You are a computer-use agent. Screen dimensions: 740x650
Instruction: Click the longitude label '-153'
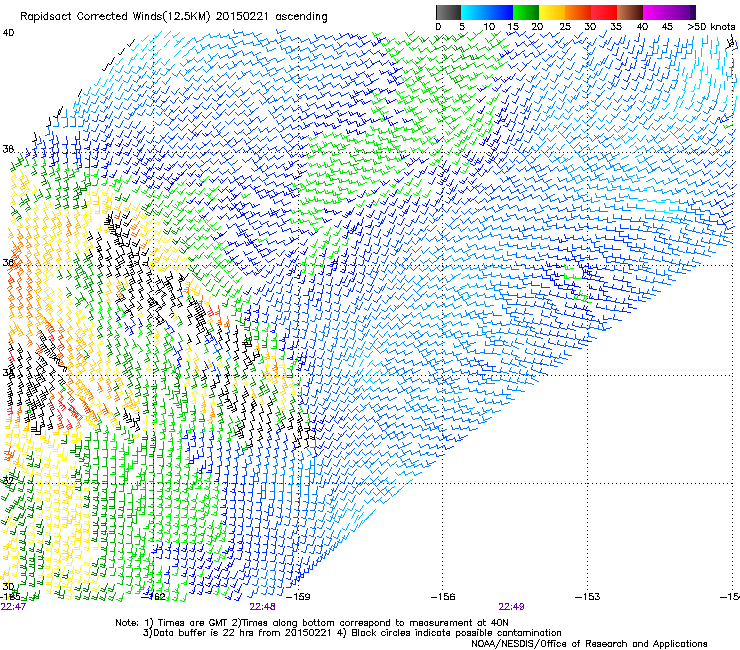[588, 597]
